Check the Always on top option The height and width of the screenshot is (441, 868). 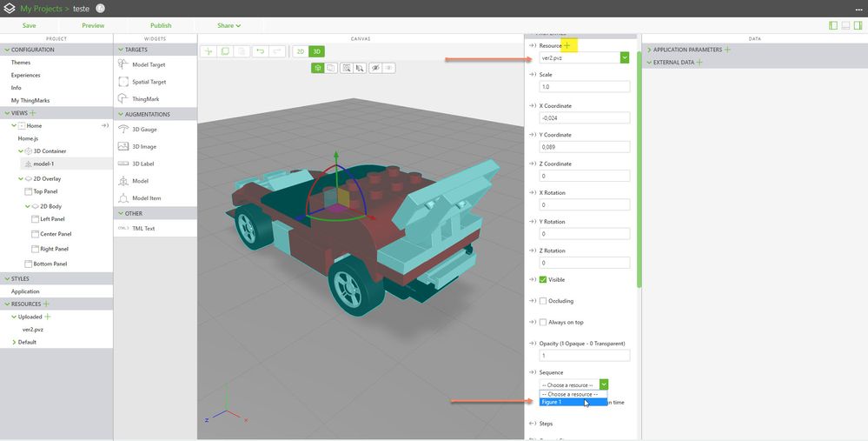click(543, 323)
